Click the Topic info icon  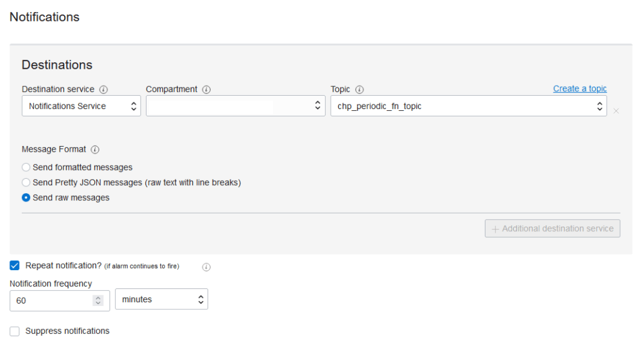tap(359, 89)
